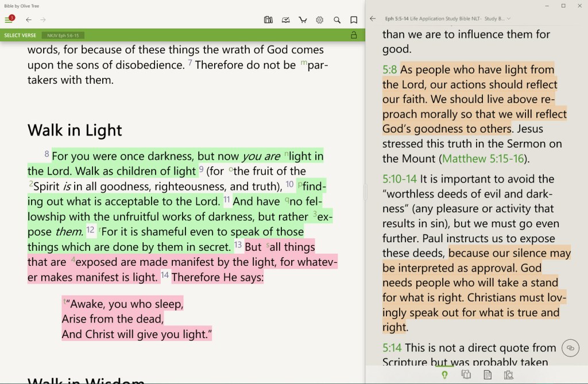The image size is (588, 384).
Task: Open the parallel resources icon at the bottom
Action: tap(466, 374)
